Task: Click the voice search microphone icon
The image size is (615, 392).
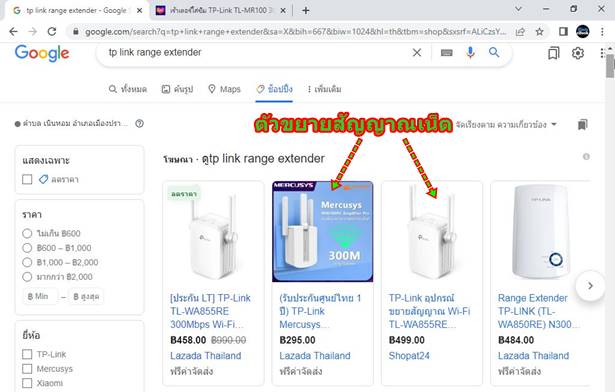Action: 470,52
